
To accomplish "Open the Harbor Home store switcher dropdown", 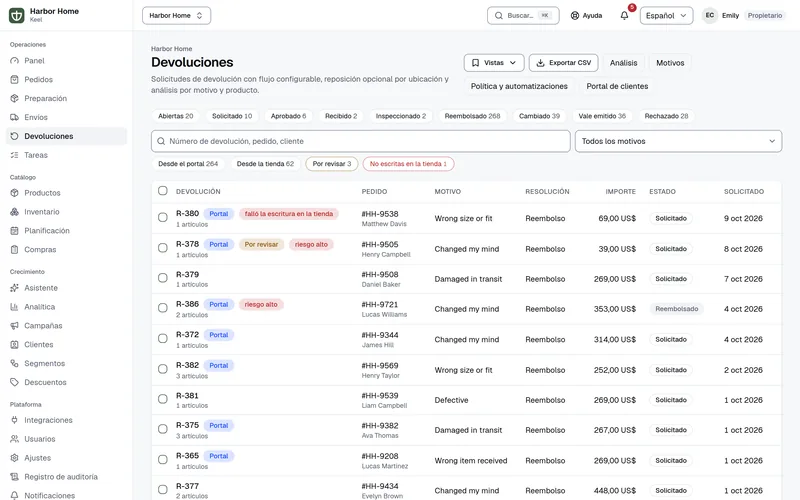I will pyautogui.click(x=177, y=15).
